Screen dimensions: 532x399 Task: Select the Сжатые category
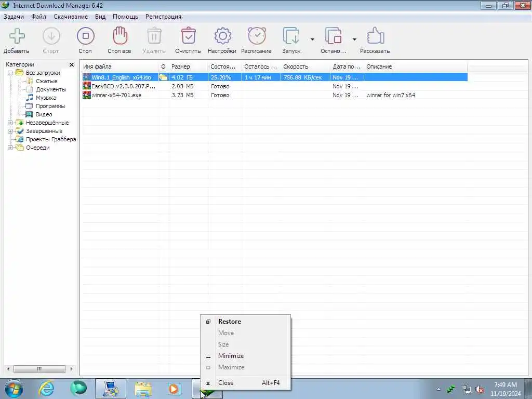point(46,81)
